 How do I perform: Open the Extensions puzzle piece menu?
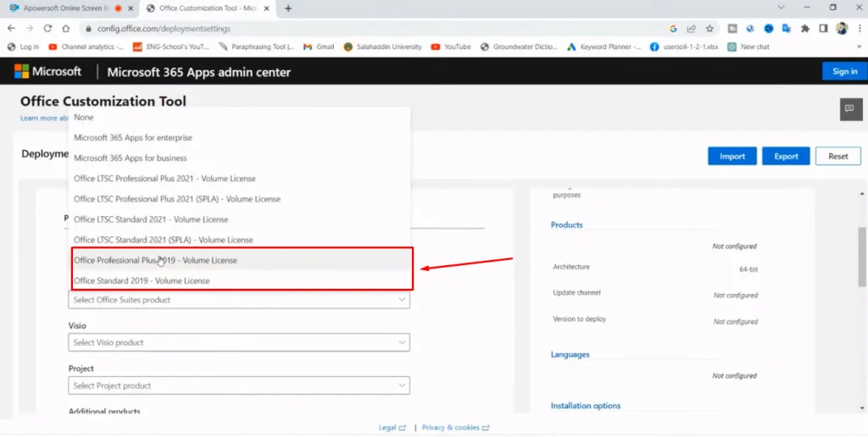(x=805, y=29)
